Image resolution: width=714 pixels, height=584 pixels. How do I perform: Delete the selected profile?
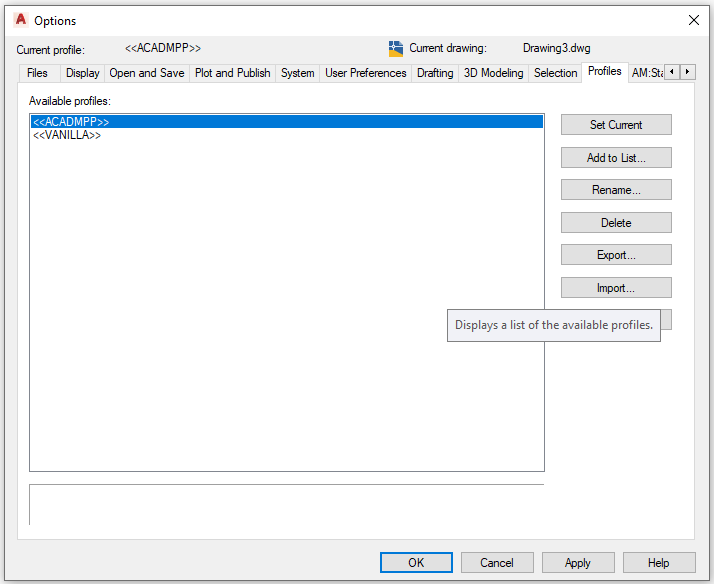616,223
